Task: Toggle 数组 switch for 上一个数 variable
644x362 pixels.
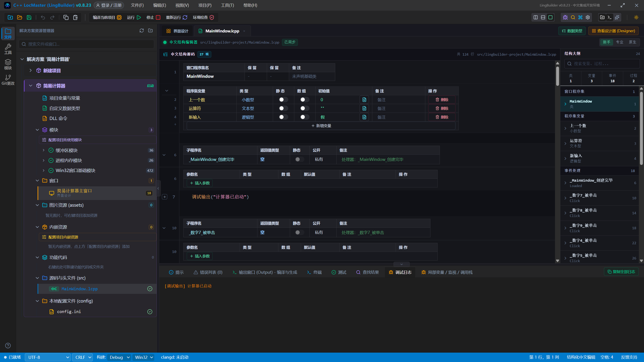Action: click(305, 100)
